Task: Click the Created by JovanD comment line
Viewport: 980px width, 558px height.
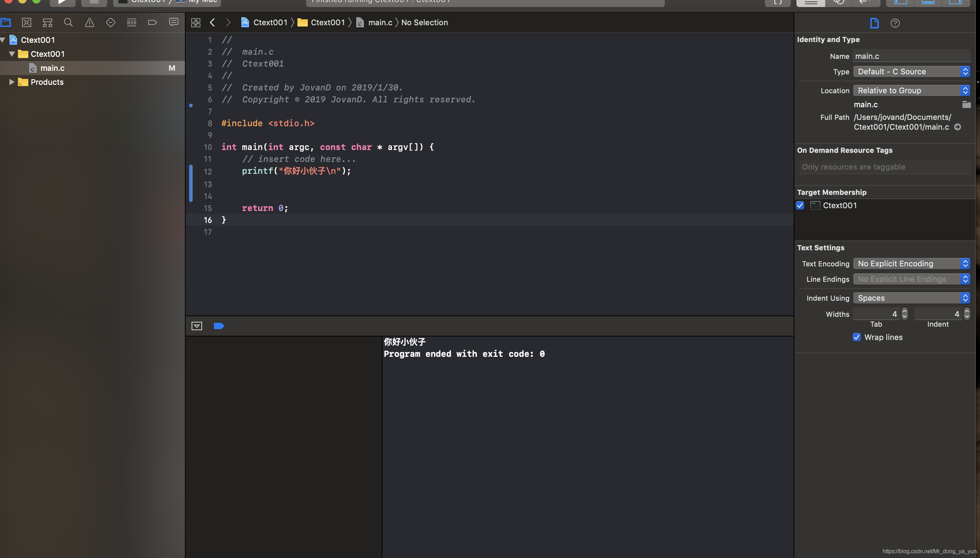Action: [x=312, y=88]
